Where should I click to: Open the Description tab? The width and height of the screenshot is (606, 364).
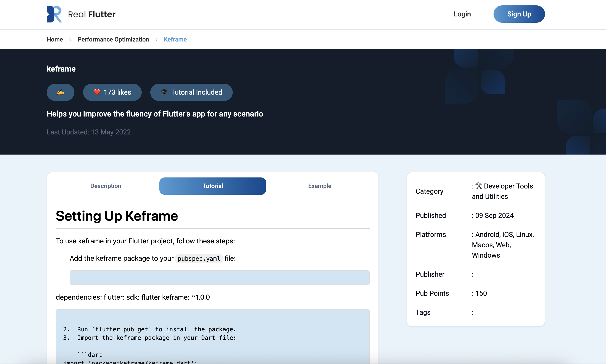point(106,186)
